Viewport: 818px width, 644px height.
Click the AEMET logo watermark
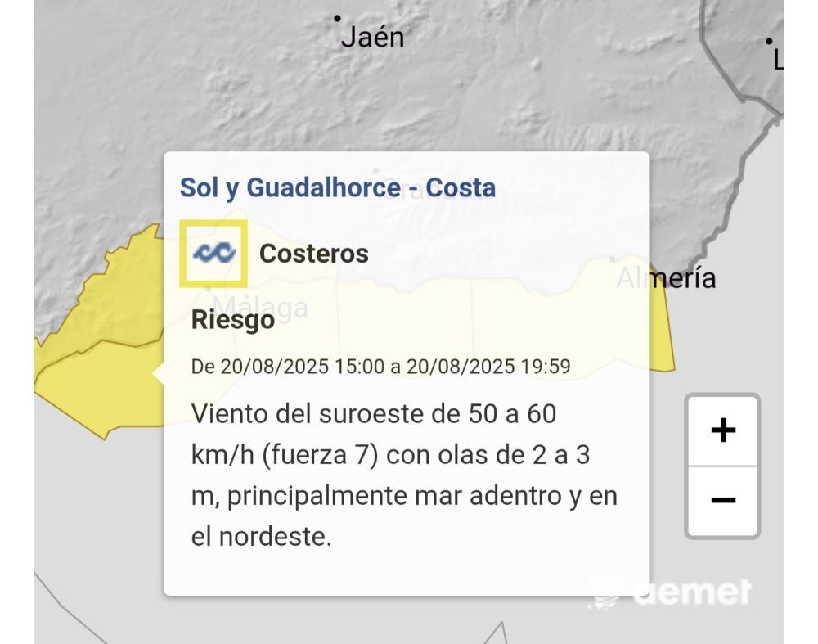pos(671,591)
